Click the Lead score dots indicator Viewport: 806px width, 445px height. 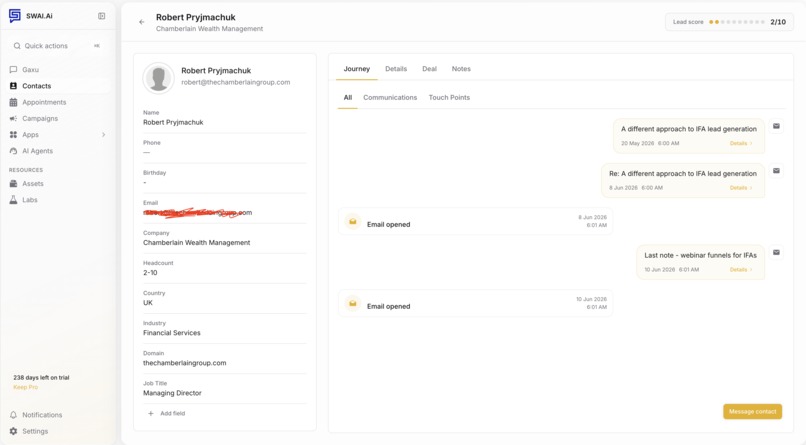point(737,22)
